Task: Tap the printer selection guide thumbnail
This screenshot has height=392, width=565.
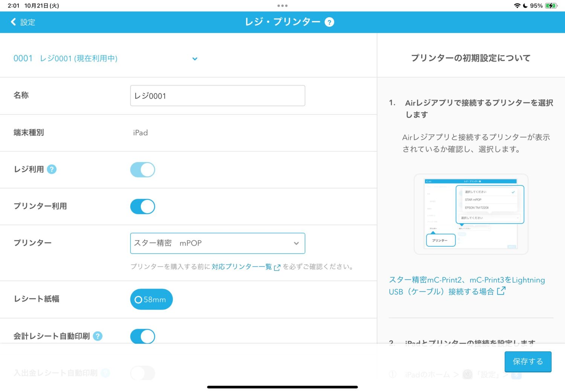Action: point(471,214)
